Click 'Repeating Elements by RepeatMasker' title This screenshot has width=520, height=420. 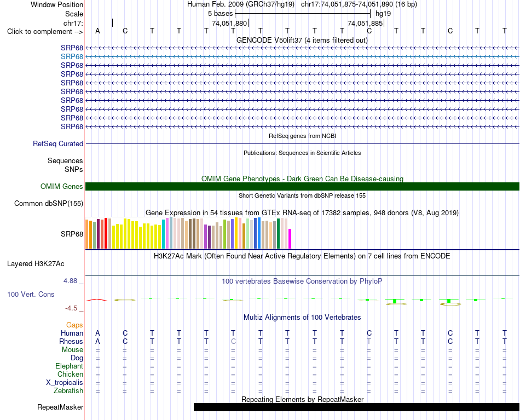302,399
